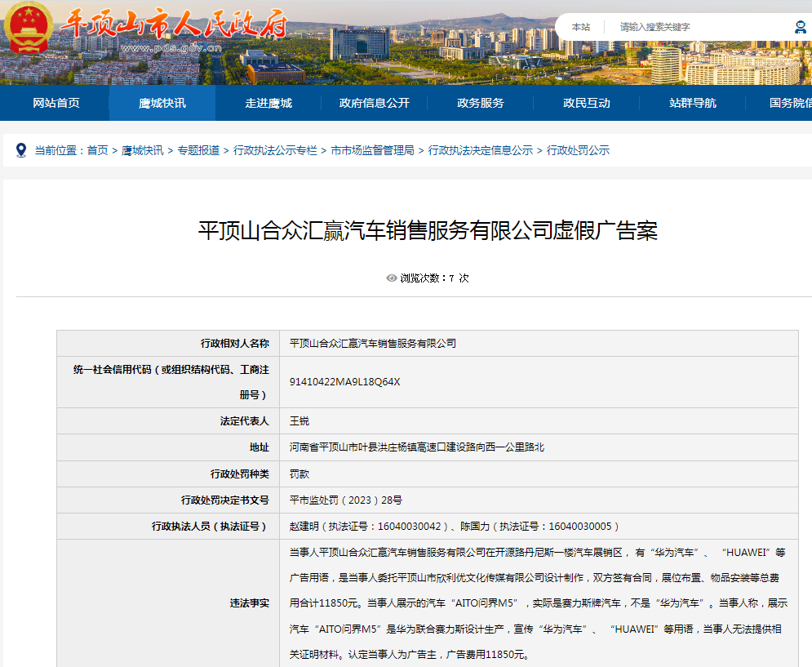This screenshot has height=667, width=812.
Task: Click the 行政执法人员（执法证号） row label
Action: pyautogui.click(x=211, y=527)
